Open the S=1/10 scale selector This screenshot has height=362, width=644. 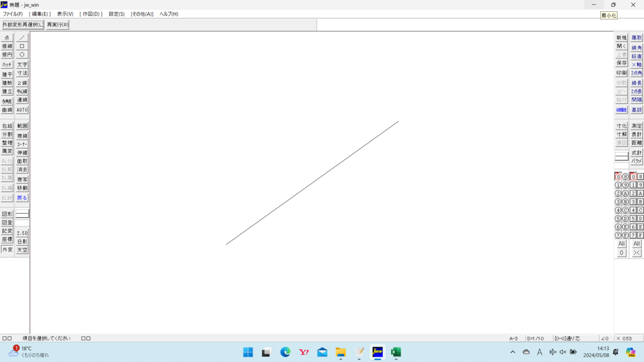coord(535,338)
